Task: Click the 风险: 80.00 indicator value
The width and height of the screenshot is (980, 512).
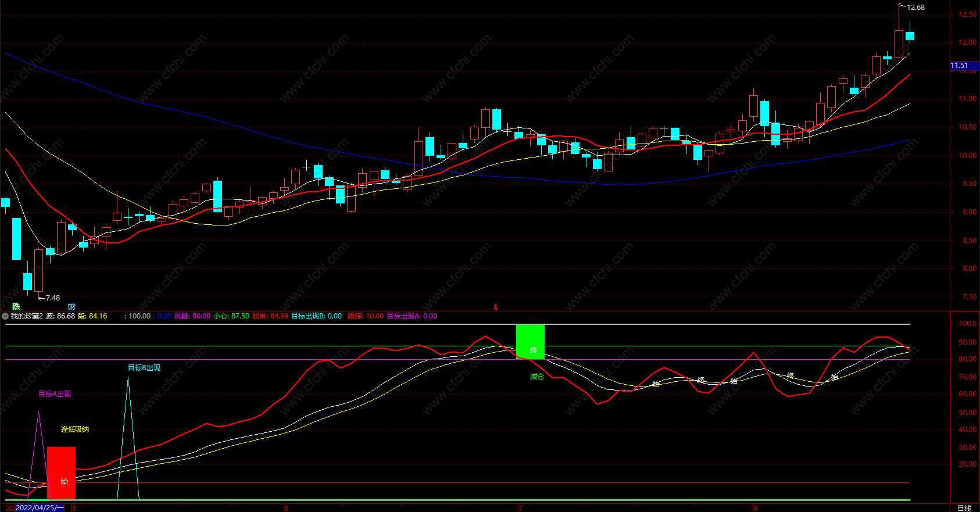Action: (x=192, y=316)
